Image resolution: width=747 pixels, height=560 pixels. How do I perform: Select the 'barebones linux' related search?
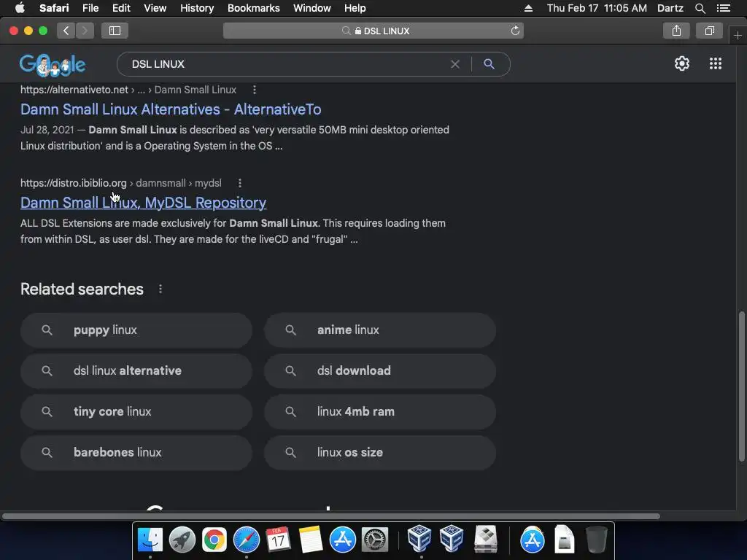[136, 453]
